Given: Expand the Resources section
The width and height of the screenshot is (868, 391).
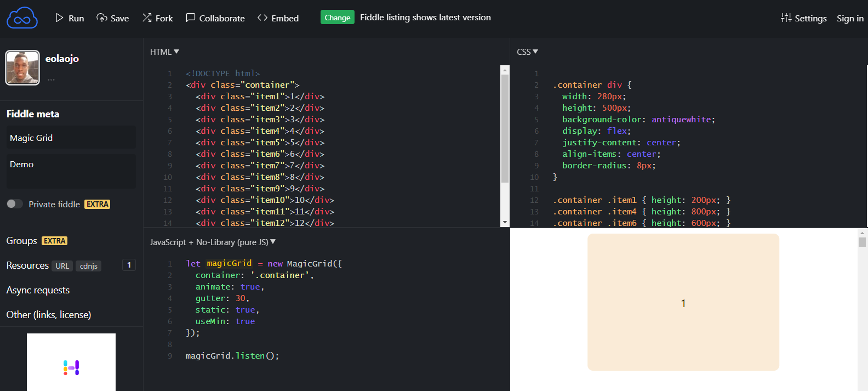Looking at the screenshot, I should coord(27,265).
